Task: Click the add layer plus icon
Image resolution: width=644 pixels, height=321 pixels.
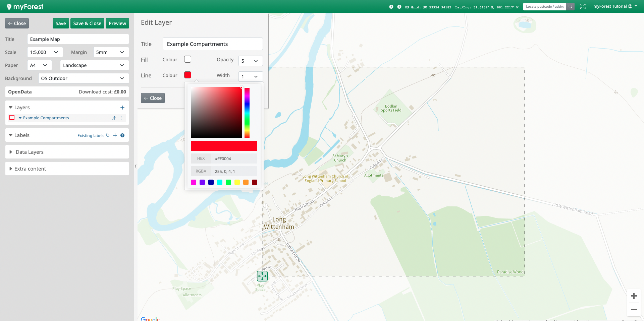Action: click(122, 108)
